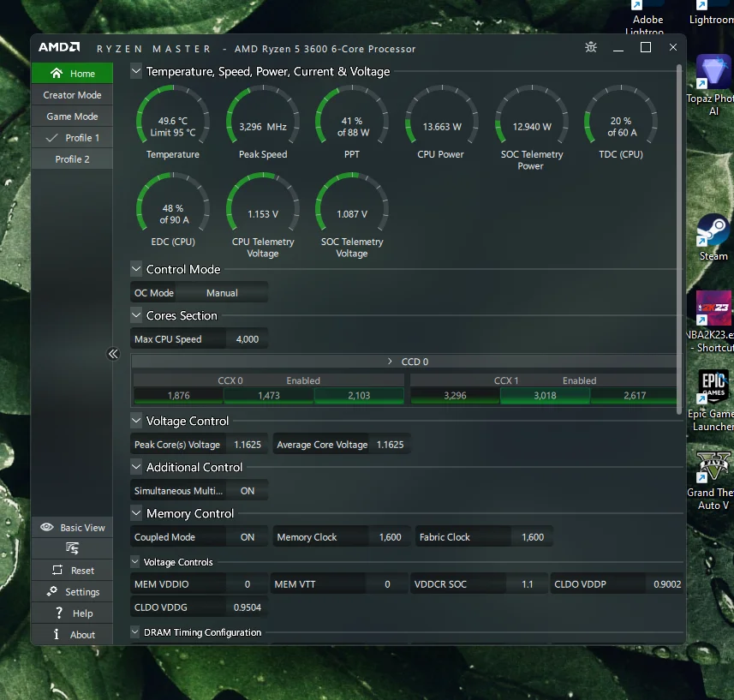
Task: Click the Steam desktop shortcut
Action: coord(713,237)
